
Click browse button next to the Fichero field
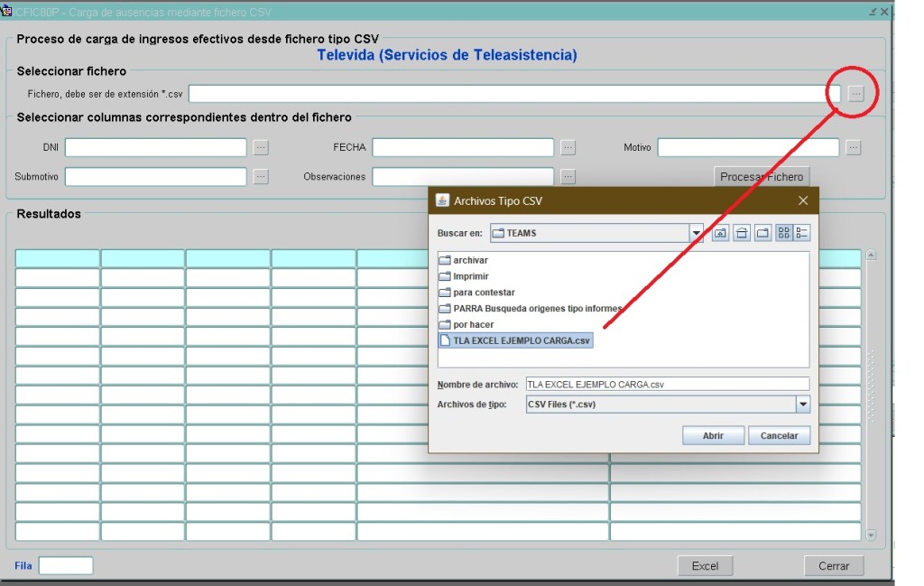[856, 93]
